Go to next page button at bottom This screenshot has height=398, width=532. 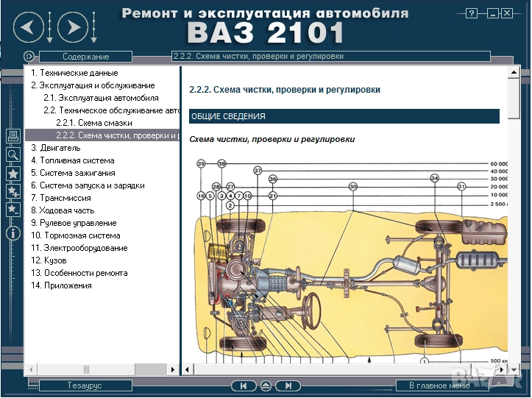pyautogui.click(x=289, y=385)
